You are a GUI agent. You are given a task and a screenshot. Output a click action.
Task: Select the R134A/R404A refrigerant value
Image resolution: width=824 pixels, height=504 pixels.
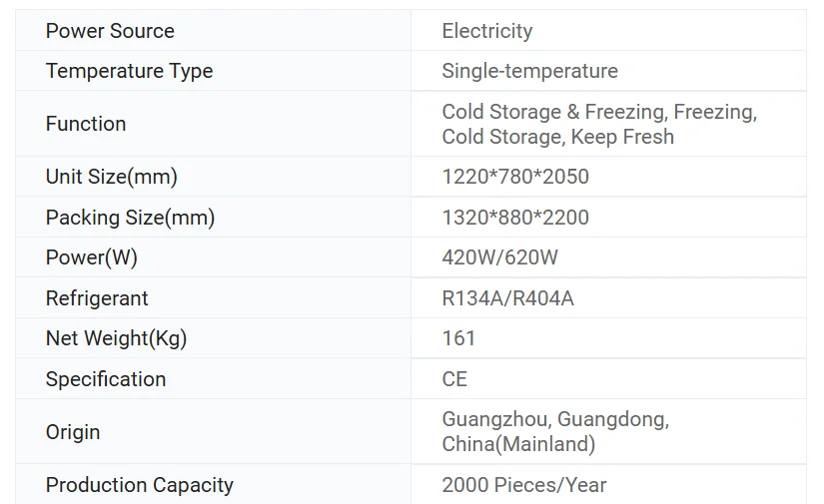[507, 298]
